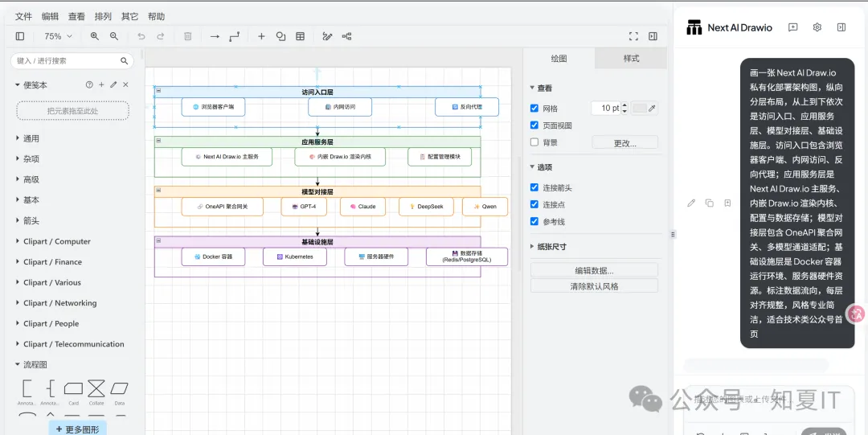Expand the 杂项 shape category
The width and height of the screenshot is (868, 435).
27,159
